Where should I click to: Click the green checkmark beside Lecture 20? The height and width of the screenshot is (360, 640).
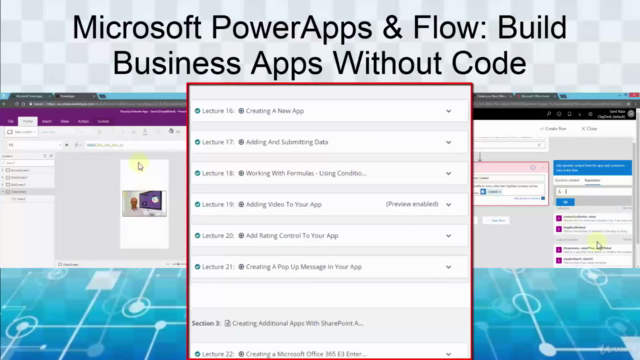coord(198,236)
